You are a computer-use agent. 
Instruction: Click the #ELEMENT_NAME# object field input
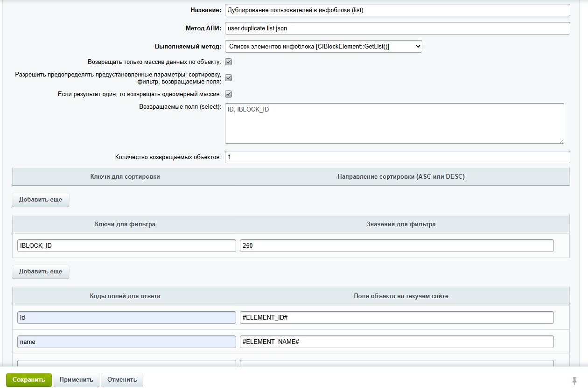(x=397, y=342)
